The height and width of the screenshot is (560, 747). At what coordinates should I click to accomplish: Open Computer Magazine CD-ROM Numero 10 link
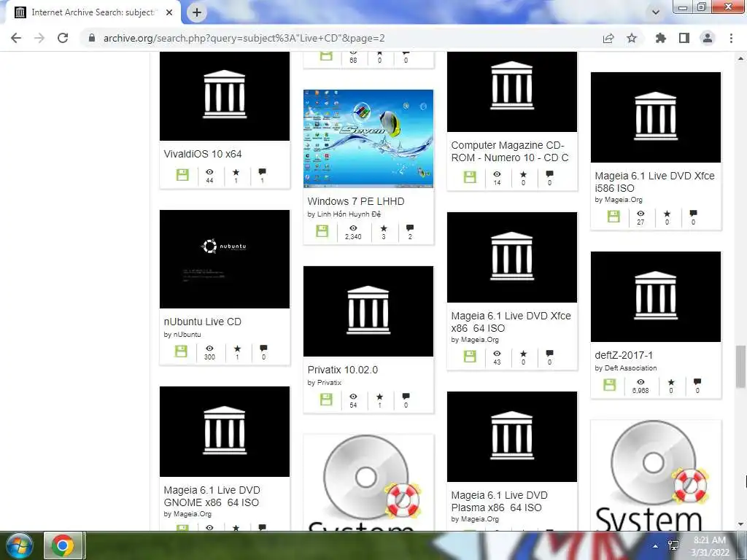[x=510, y=152]
